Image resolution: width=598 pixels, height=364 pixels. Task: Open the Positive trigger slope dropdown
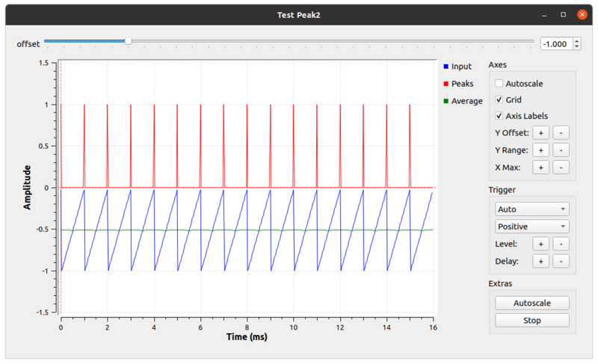(532, 226)
